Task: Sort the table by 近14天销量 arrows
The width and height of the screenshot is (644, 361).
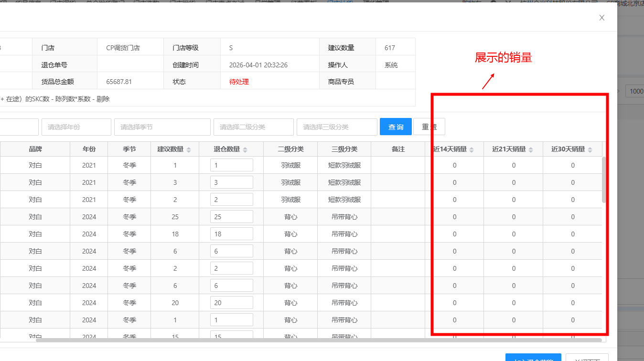Action: pos(472,149)
